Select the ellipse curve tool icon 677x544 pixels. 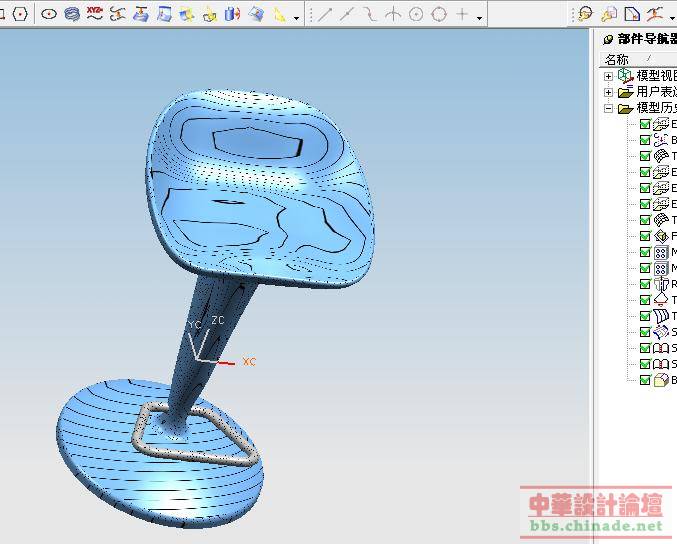(x=49, y=14)
